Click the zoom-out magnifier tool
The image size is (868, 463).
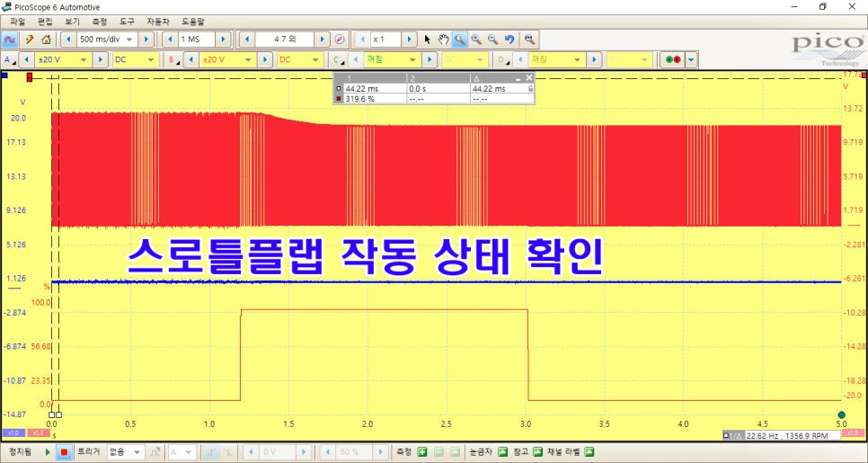coord(492,40)
